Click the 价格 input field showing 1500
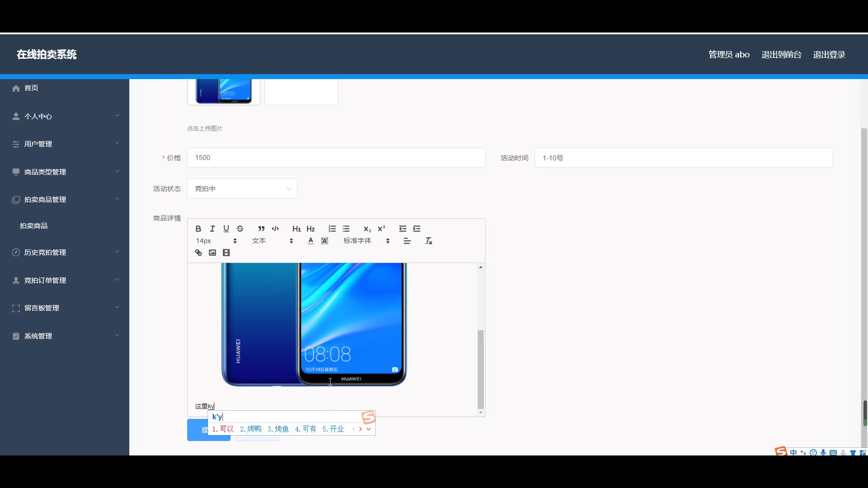This screenshot has width=868, height=488. click(x=336, y=158)
